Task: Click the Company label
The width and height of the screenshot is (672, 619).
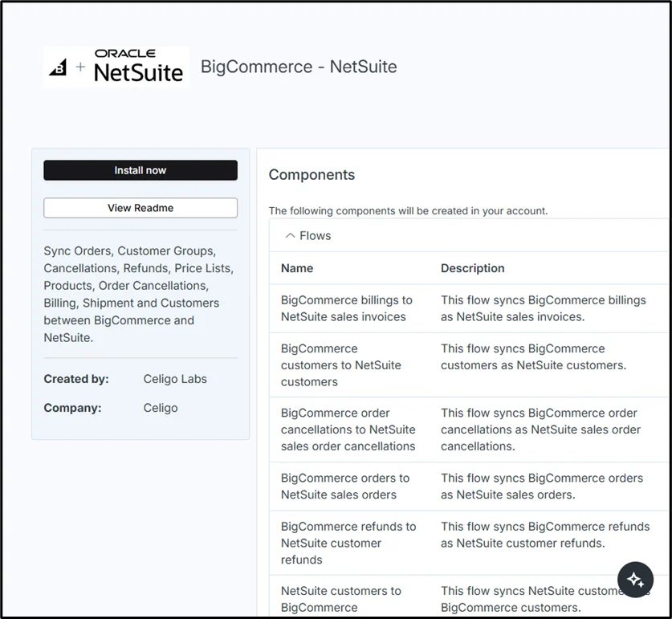Action: pyautogui.click(x=72, y=408)
